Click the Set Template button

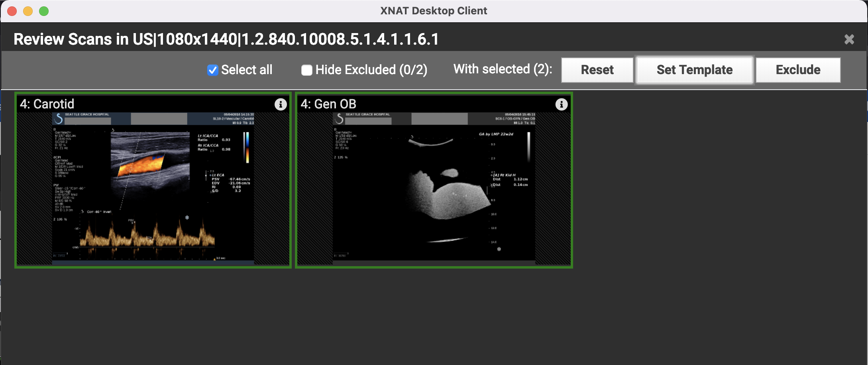(x=694, y=70)
